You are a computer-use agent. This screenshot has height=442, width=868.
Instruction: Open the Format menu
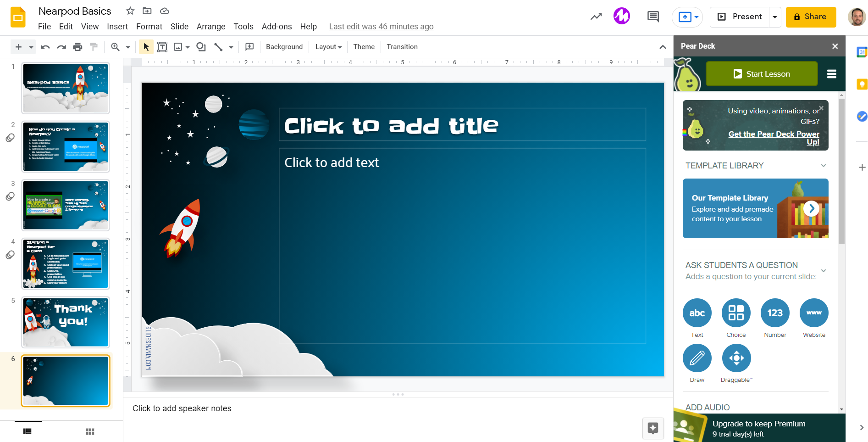[149, 27]
